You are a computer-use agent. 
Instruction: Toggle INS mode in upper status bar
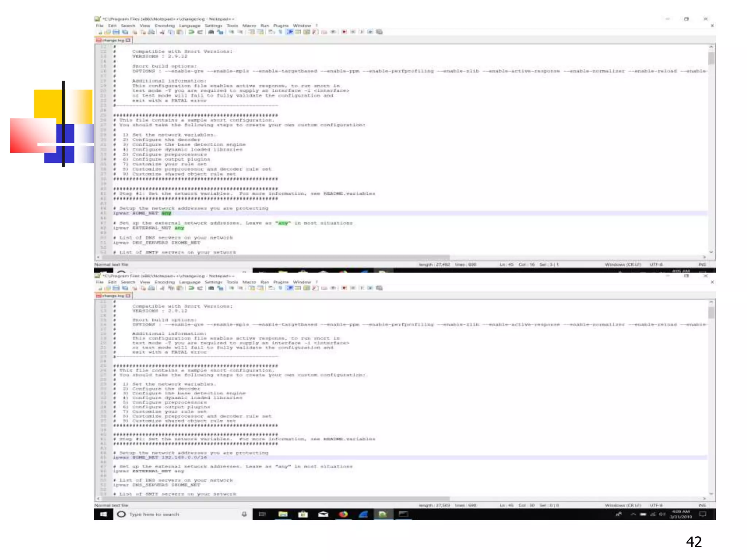tap(702, 265)
